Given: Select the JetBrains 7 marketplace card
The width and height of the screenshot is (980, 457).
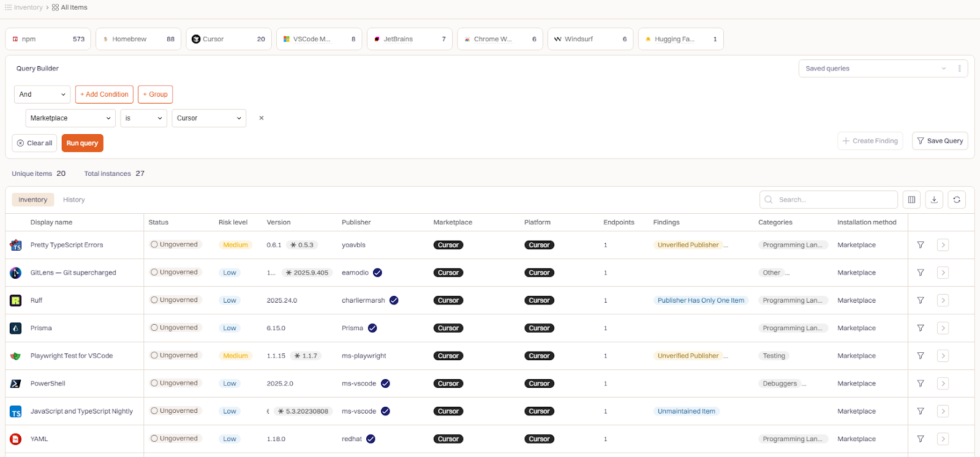Looking at the screenshot, I should (x=410, y=39).
